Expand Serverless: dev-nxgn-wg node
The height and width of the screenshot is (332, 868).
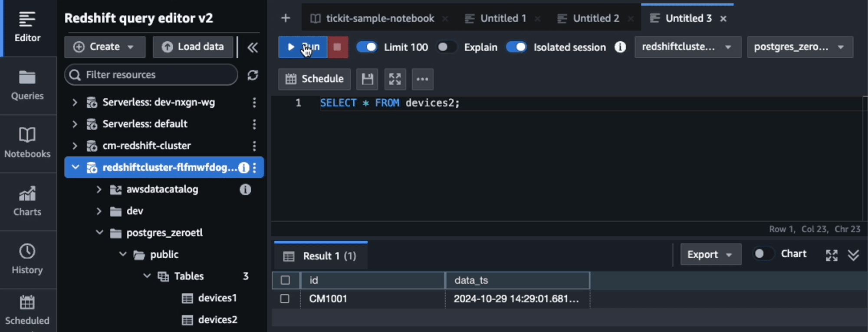(x=75, y=103)
